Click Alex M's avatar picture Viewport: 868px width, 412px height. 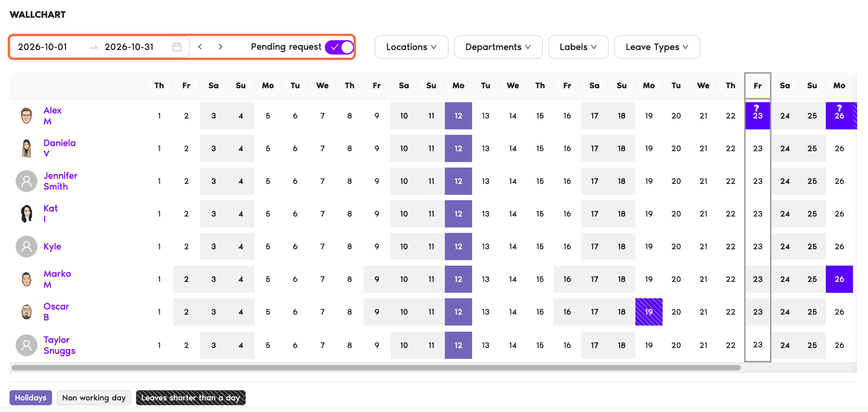26,115
